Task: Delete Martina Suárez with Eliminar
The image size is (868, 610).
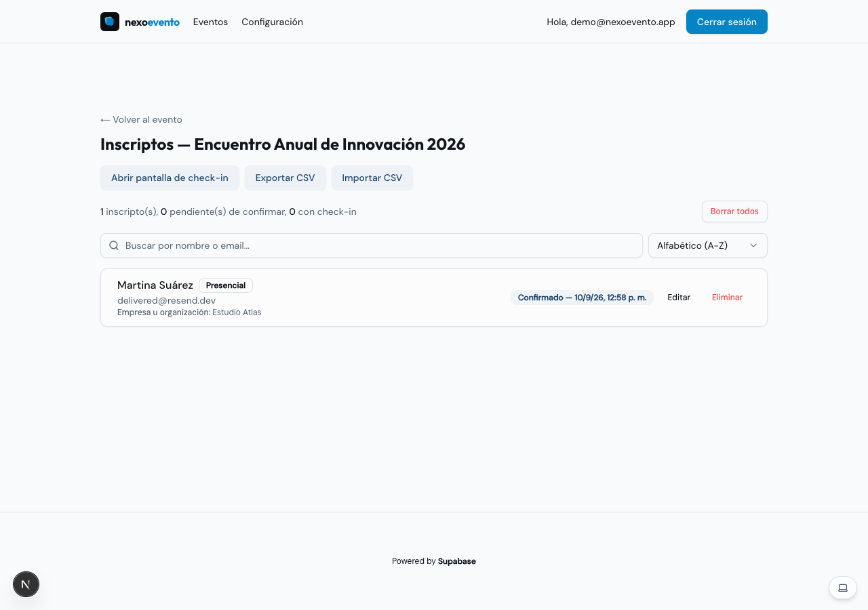Action: pos(727,298)
